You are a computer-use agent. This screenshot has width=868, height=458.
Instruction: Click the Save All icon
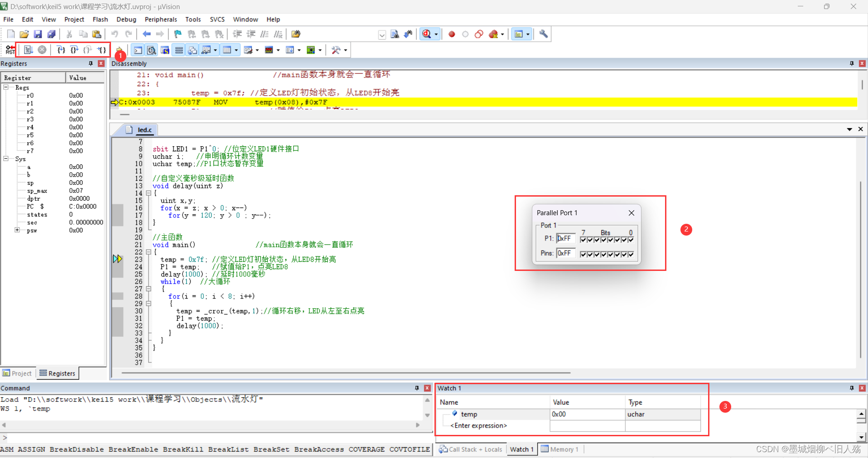(x=51, y=34)
